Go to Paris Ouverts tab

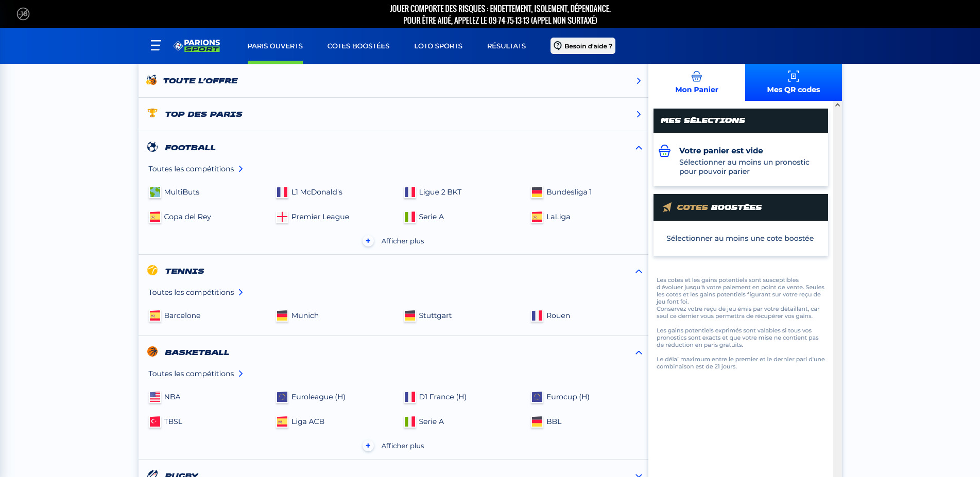(275, 46)
